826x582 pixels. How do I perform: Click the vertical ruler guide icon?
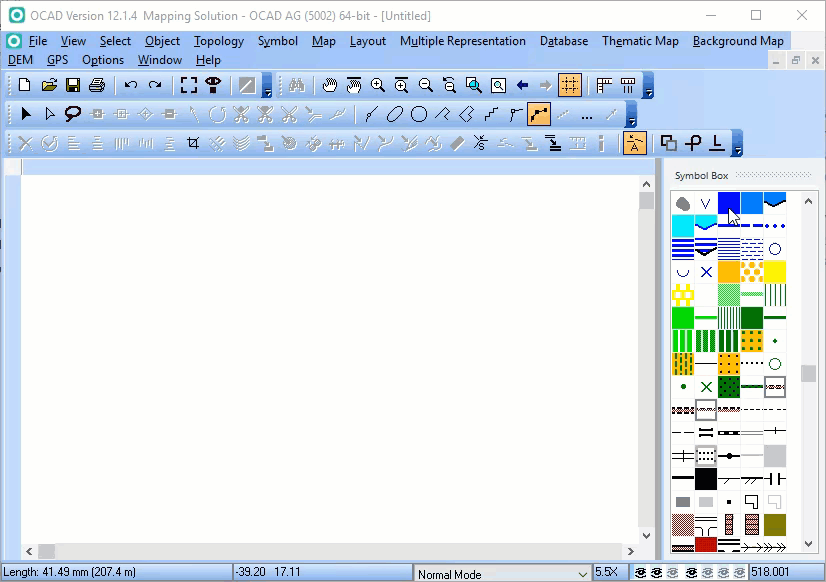point(628,85)
